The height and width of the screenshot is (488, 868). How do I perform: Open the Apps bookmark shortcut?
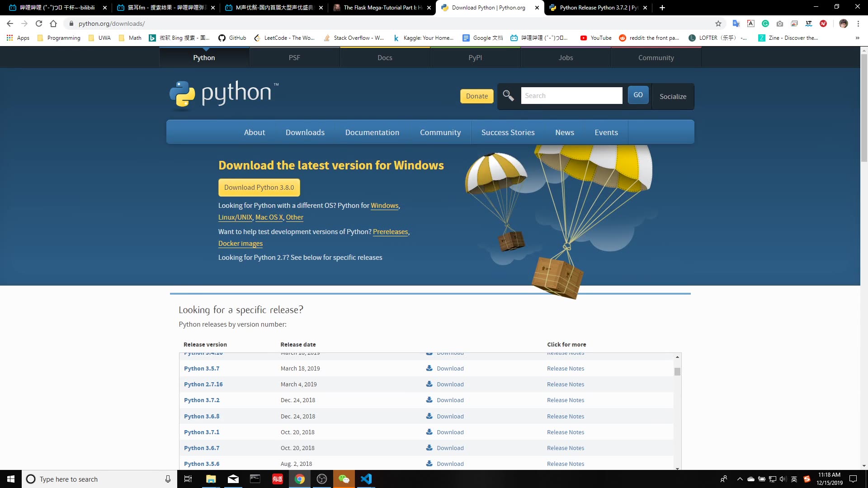pos(18,38)
